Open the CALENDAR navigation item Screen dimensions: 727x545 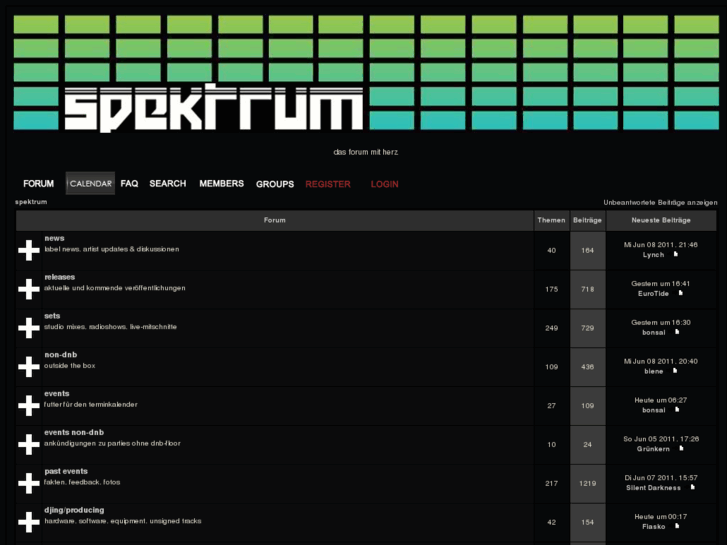pos(90,184)
